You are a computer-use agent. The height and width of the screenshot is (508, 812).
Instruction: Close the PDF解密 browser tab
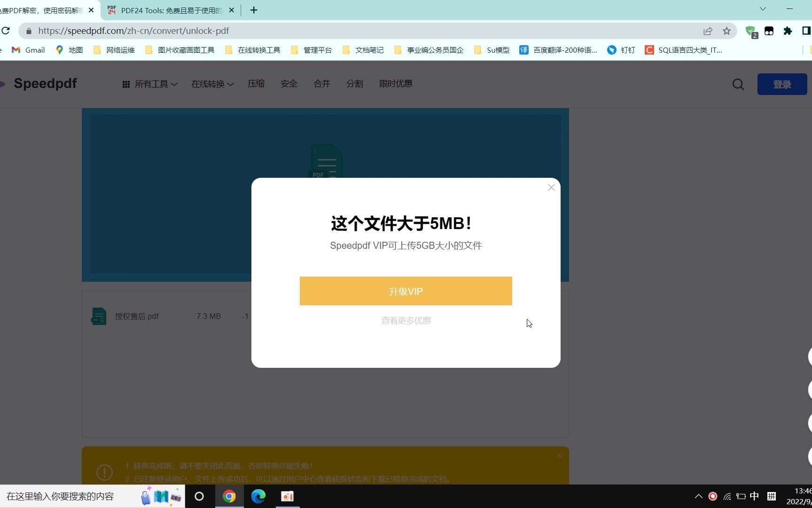pyautogui.click(x=91, y=10)
